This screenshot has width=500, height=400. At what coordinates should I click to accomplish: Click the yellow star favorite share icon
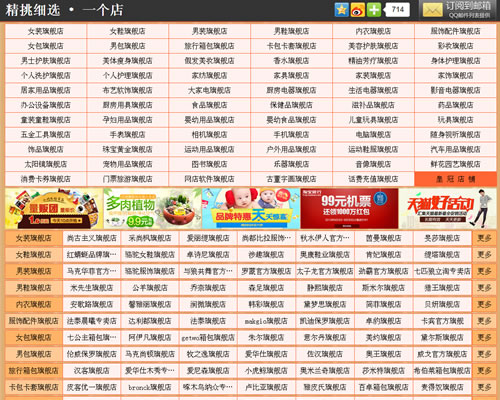[341, 10]
